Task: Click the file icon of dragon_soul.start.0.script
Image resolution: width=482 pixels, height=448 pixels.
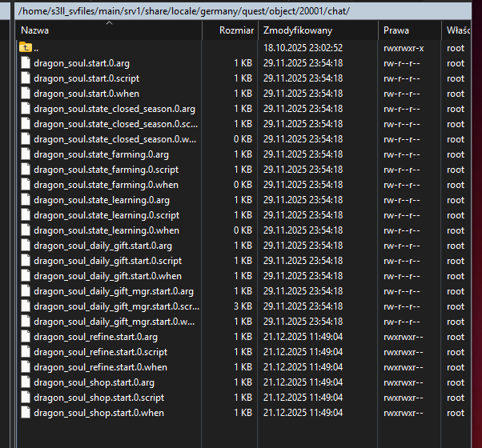Action: [26, 78]
